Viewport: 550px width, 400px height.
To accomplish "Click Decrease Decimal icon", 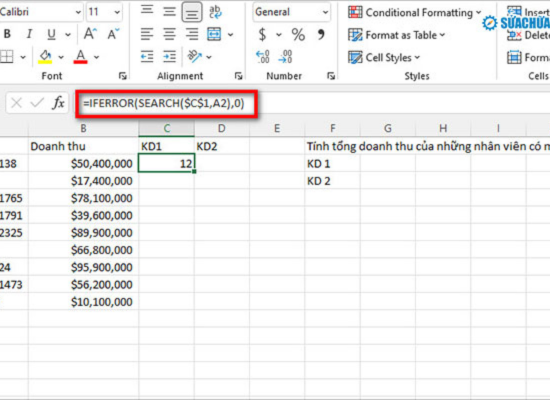I will point(285,56).
